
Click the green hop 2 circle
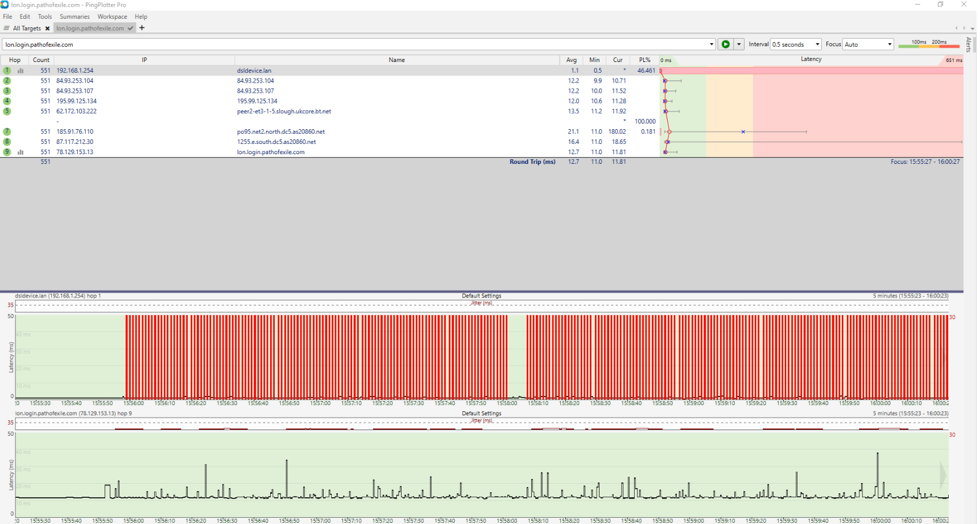[7, 81]
